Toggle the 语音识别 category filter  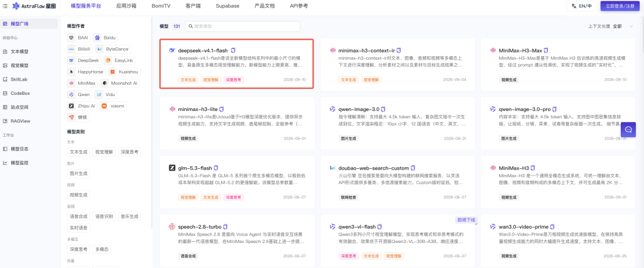point(104,216)
